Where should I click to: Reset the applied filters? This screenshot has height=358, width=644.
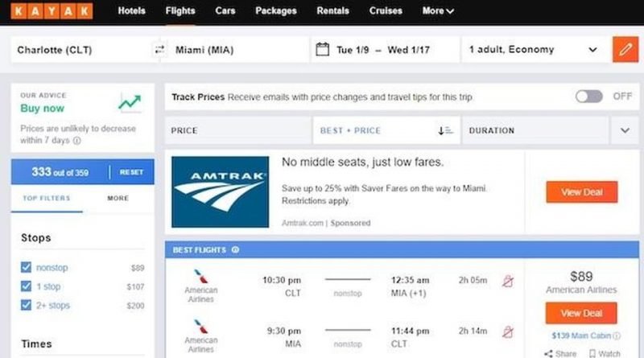(x=131, y=172)
